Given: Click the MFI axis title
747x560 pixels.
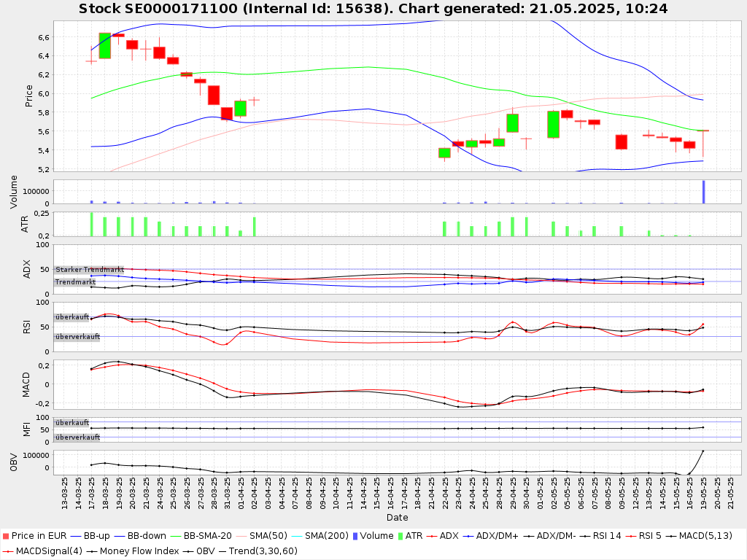Looking at the screenshot, I should 27,429.
